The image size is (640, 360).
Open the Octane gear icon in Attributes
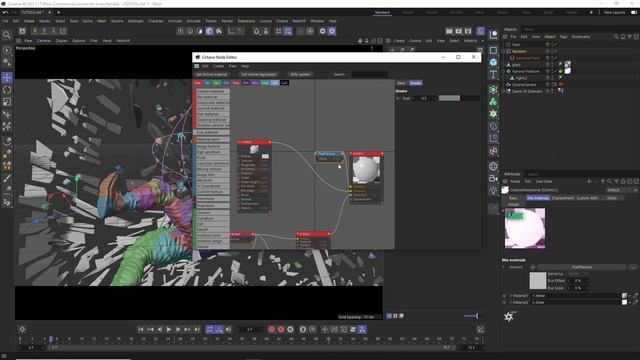[509, 316]
